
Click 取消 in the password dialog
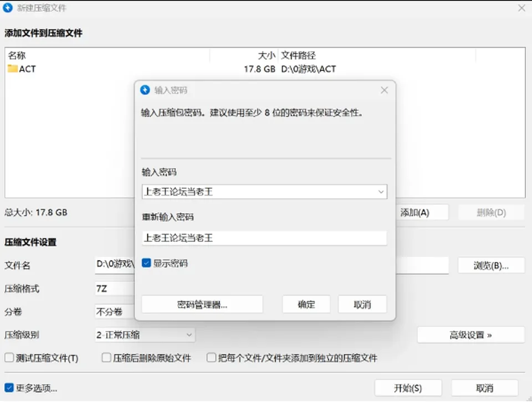pyautogui.click(x=362, y=305)
